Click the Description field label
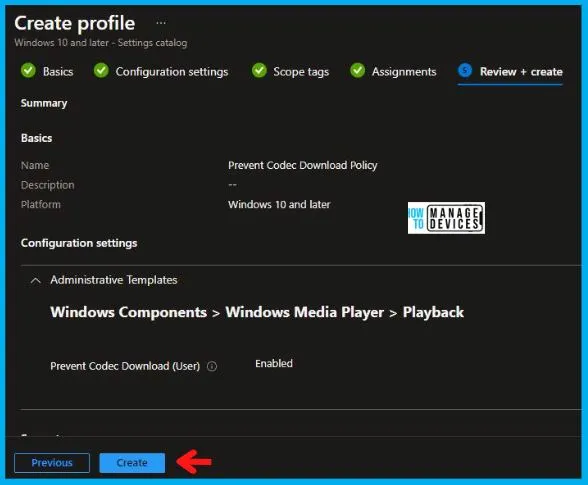The image size is (588, 485). tap(47, 185)
